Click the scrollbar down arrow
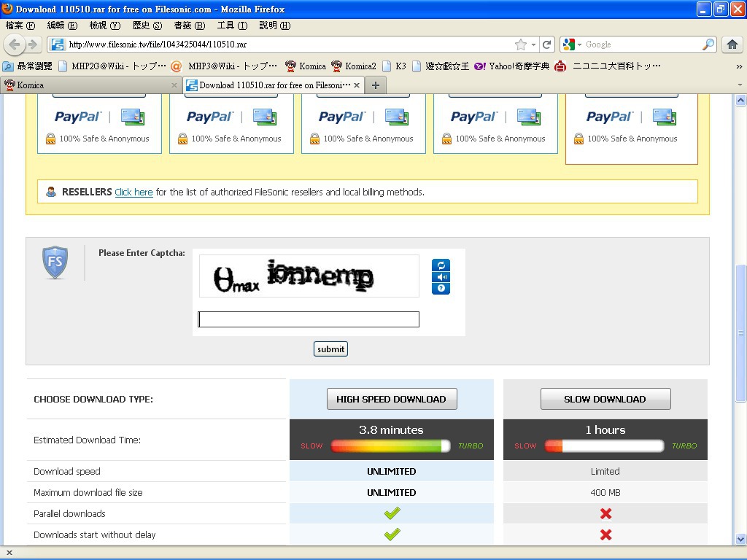This screenshot has height=560, width=747. [x=740, y=540]
